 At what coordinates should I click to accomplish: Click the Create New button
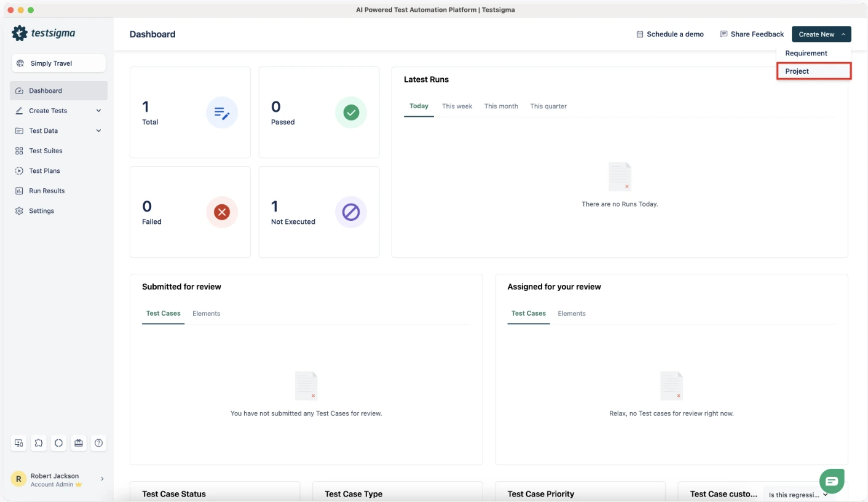click(821, 34)
